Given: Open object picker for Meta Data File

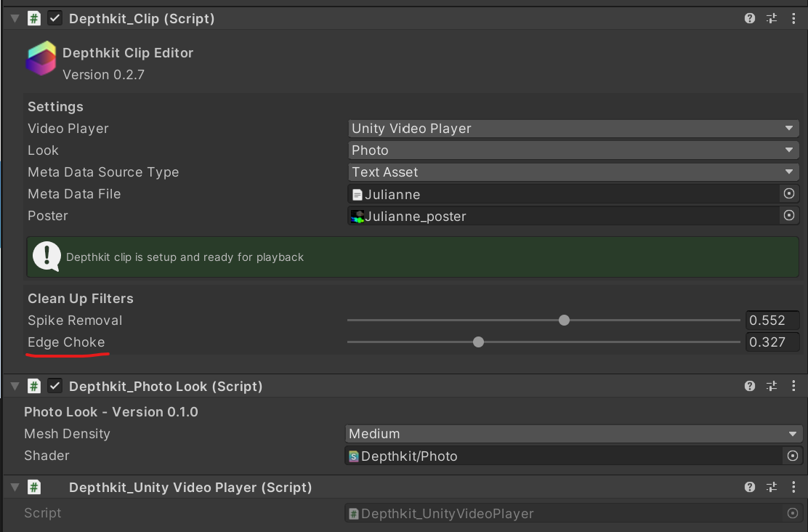Looking at the screenshot, I should tap(788, 194).
